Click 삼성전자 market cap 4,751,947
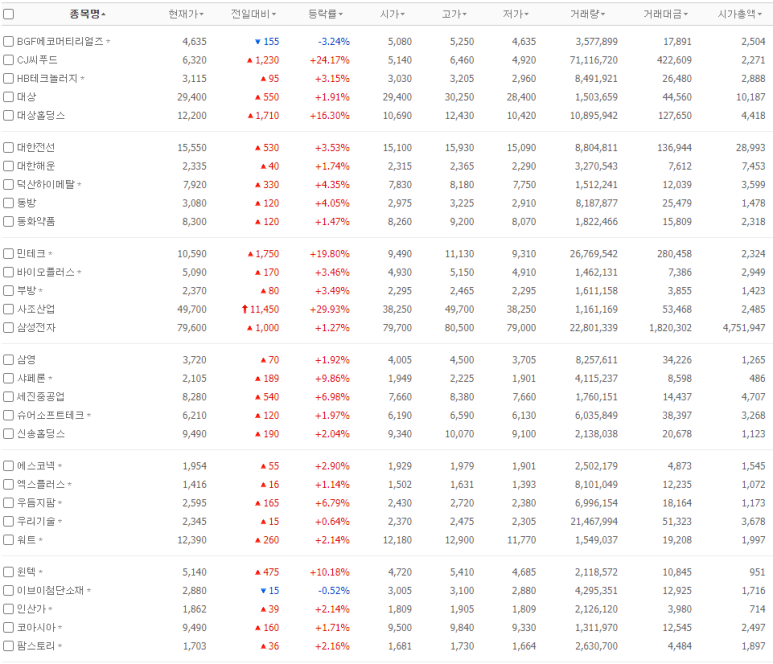 744,328
